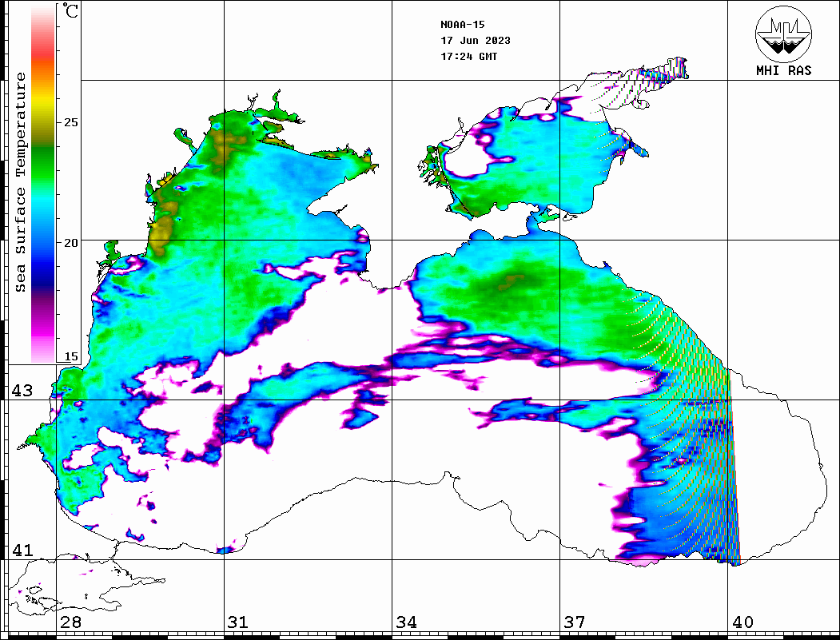Click latitude label 41

coord(22,550)
